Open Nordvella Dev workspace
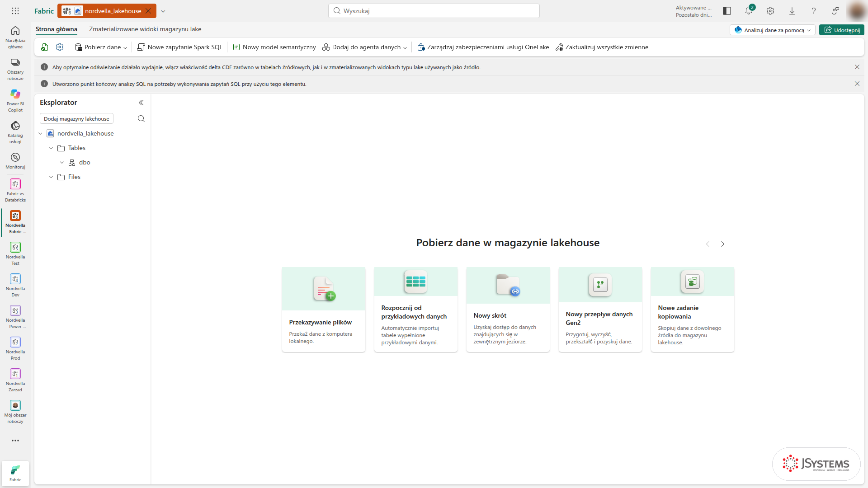This screenshot has width=868, height=488. (15, 285)
